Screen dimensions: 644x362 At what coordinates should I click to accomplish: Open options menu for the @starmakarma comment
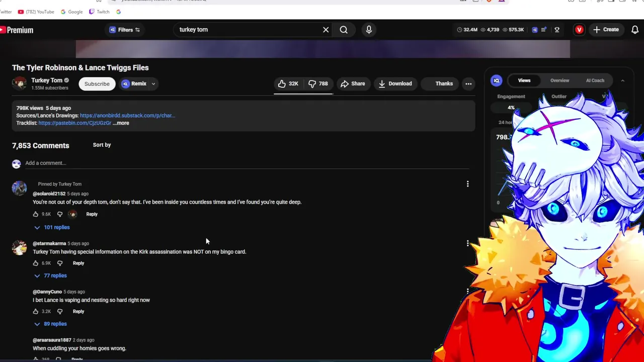point(467,243)
